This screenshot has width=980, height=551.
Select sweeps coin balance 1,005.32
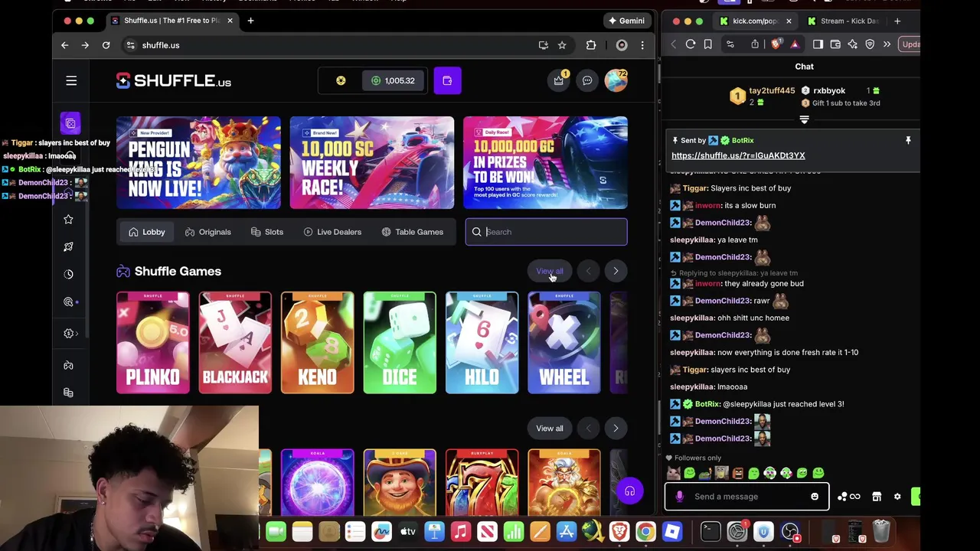click(393, 80)
